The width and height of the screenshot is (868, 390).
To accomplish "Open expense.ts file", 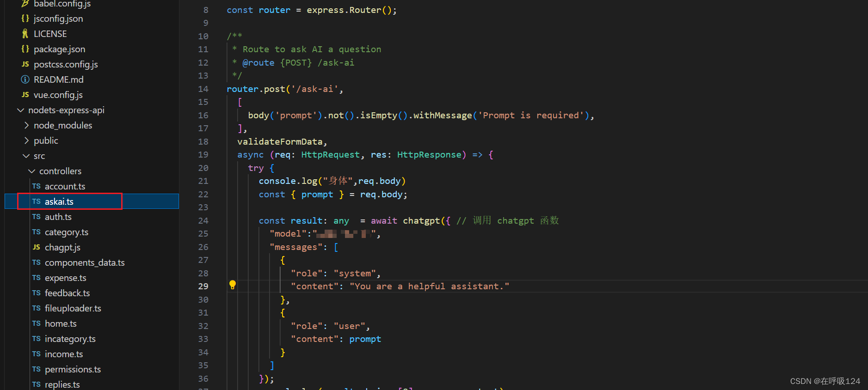I will (65, 278).
